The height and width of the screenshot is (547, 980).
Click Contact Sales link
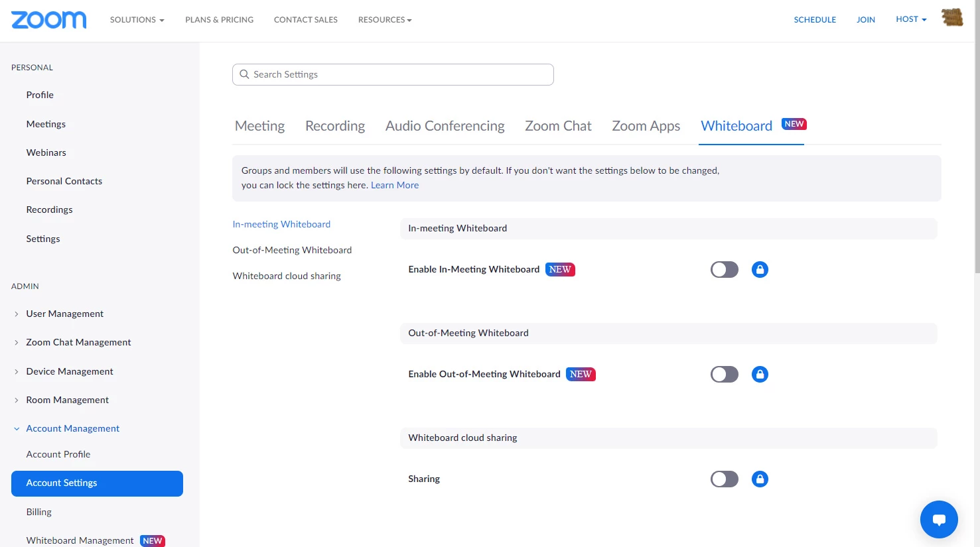(306, 20)
